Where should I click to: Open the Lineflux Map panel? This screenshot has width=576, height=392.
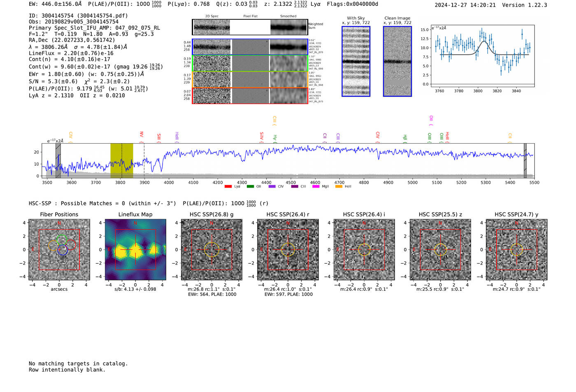point(135,250)
